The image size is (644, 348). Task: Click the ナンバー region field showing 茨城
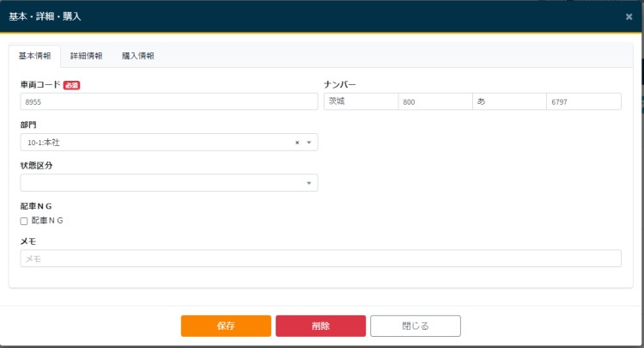coord(360,101)
